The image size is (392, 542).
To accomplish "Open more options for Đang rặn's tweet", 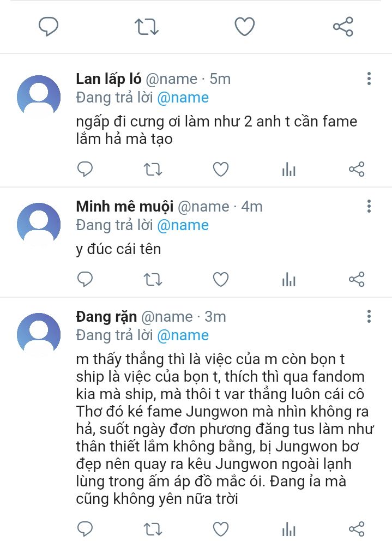I will (x=369, y=317).
